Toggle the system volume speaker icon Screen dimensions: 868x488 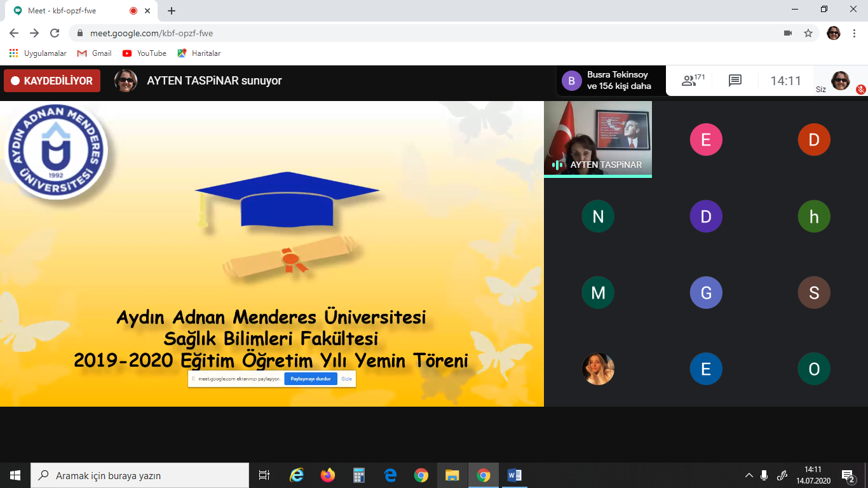click(x=764, y=475)
